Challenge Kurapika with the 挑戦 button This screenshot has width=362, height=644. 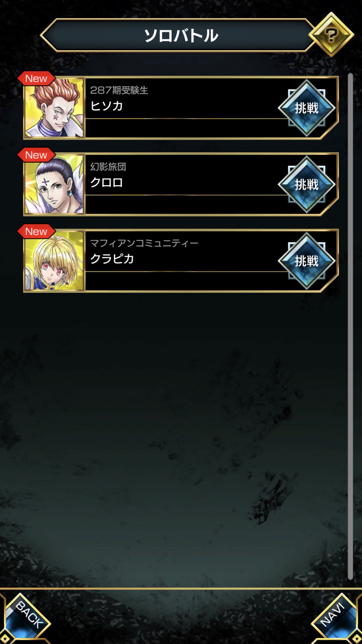(x=307, y=261)
